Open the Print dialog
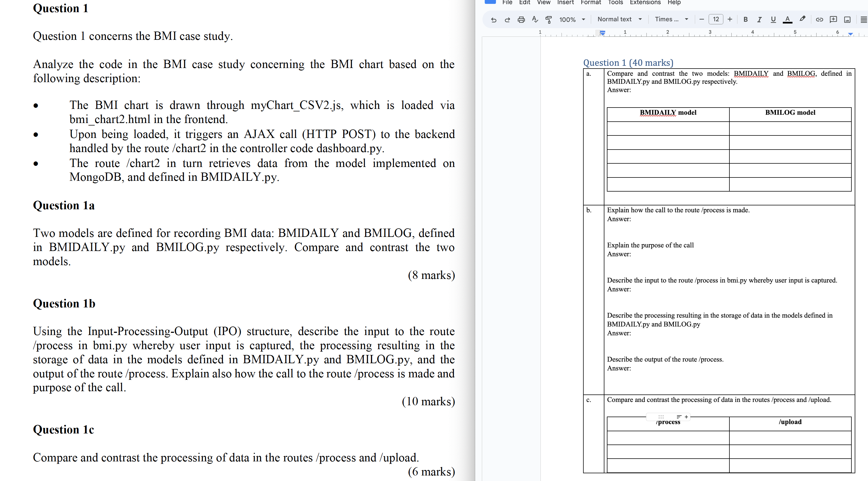Viewport: 868px width, 481px height. [521, 19]
